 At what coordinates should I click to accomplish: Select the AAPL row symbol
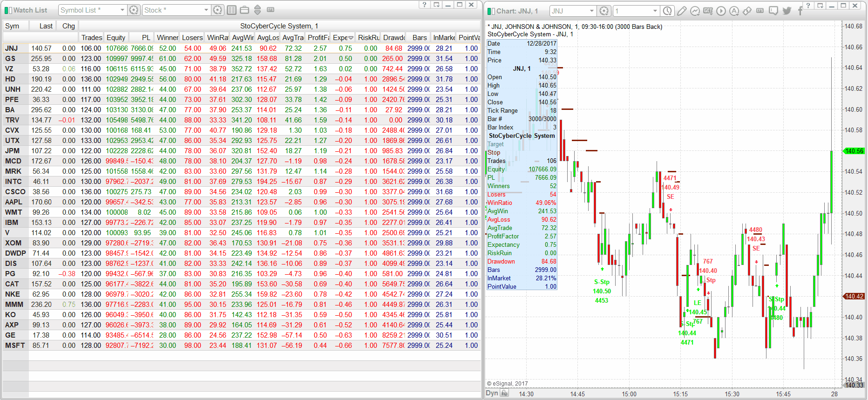click(x=14, y=202)
